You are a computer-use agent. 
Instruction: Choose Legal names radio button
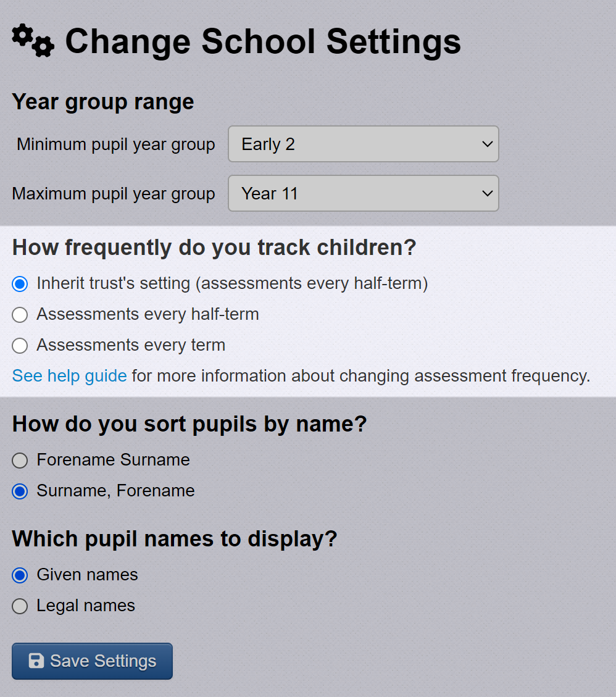point(20,606)
